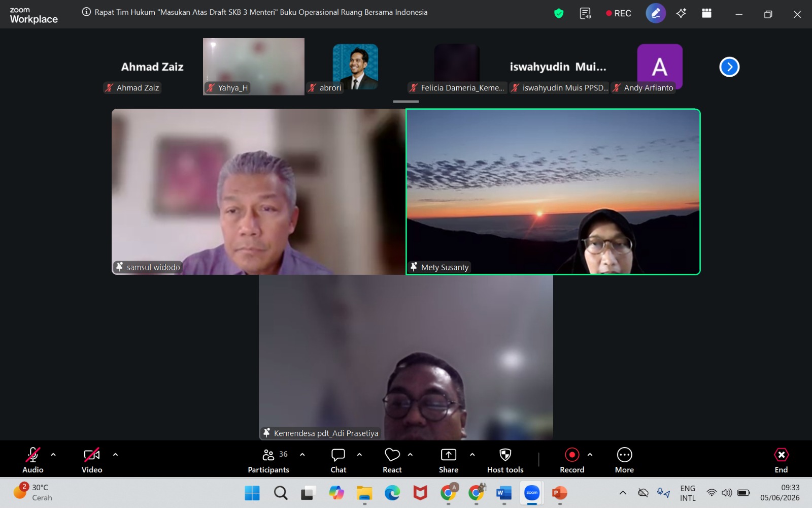The height and width of the screenshot is (508, 812).
Task: Open Host tools shield menu
Action: pos(505,460)
